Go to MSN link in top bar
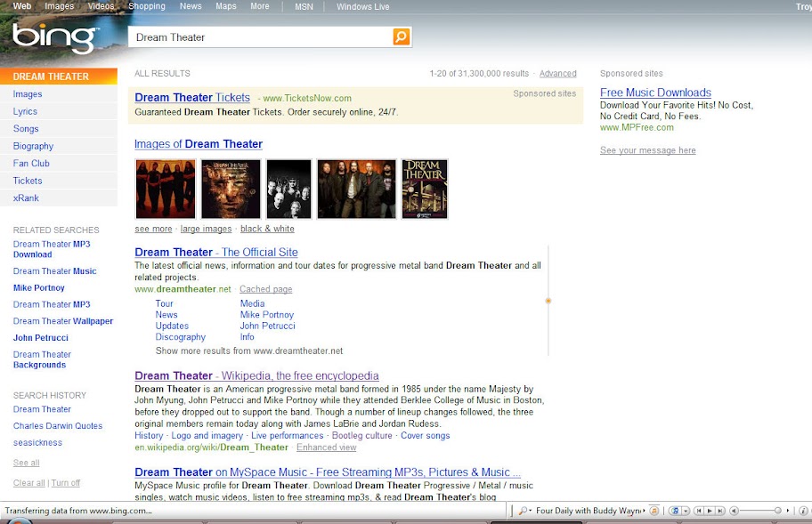This screenshot has width=812, height=524. click(x=304, y=7)
